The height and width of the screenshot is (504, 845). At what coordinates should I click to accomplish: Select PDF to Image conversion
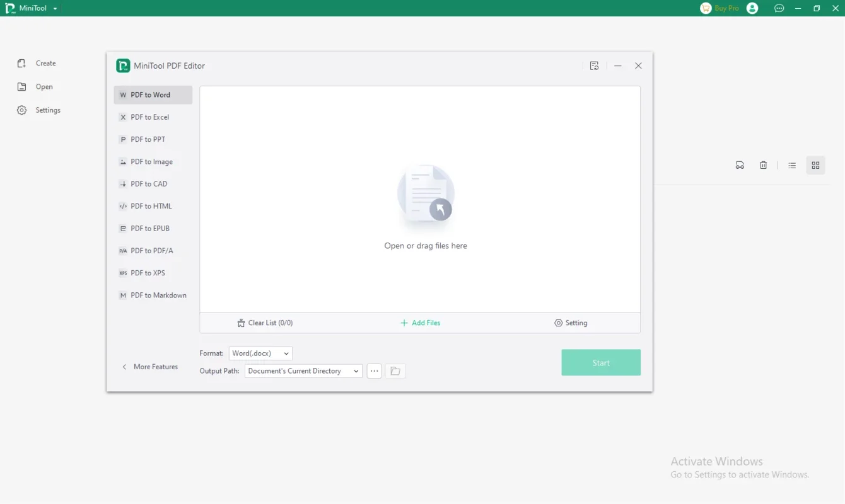click(x=153, y=162)
